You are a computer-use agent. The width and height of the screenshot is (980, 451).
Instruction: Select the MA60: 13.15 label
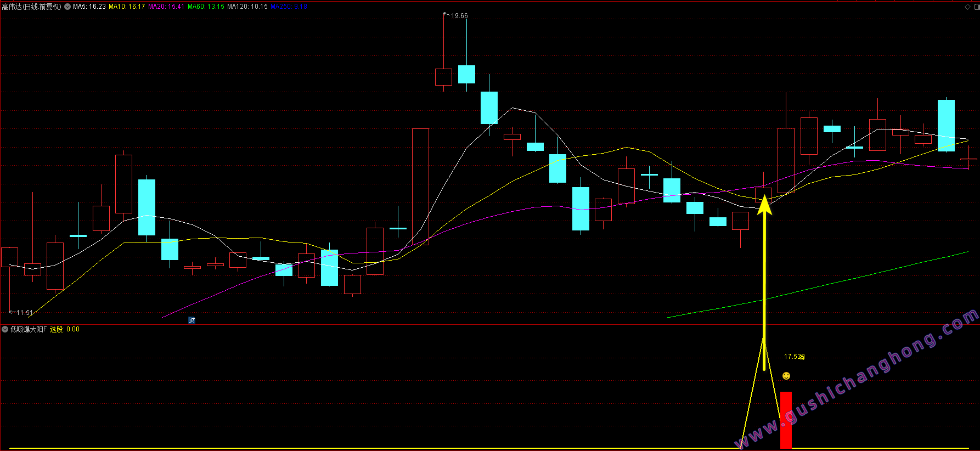[206, 7]
